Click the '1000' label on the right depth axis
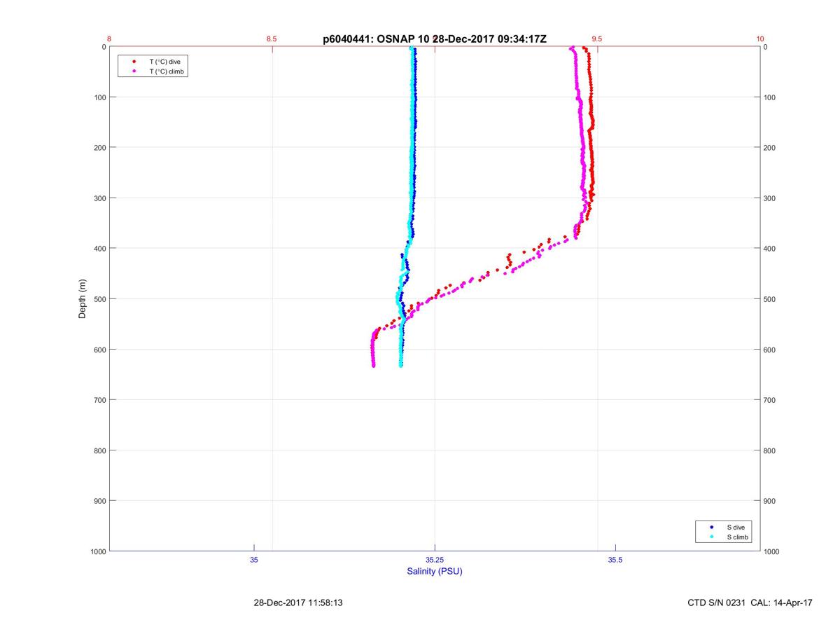The height and width of the screenshot is (620, 840). (x=772, y=551)
